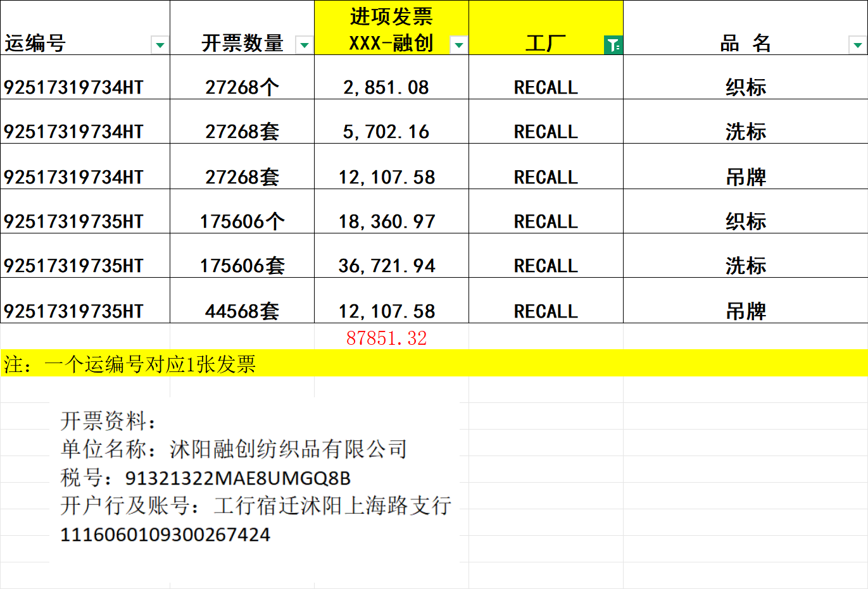This screenshot has width=868, height=589.
Task: Select the bank account number 1116060109300267424
Action: (165, 535)
